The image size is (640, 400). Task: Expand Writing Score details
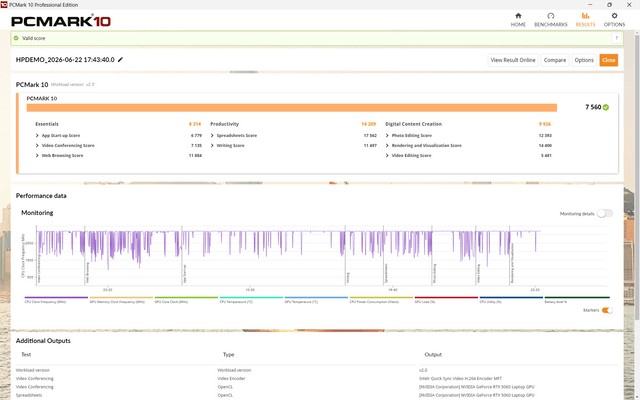point(212,146)
